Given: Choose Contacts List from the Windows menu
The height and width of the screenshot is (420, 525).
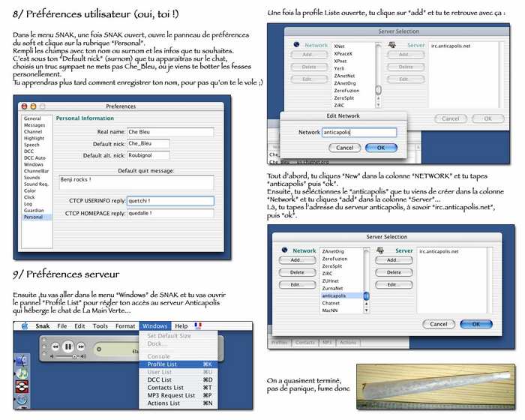Looking at the screenshot, I should [178, 388].
